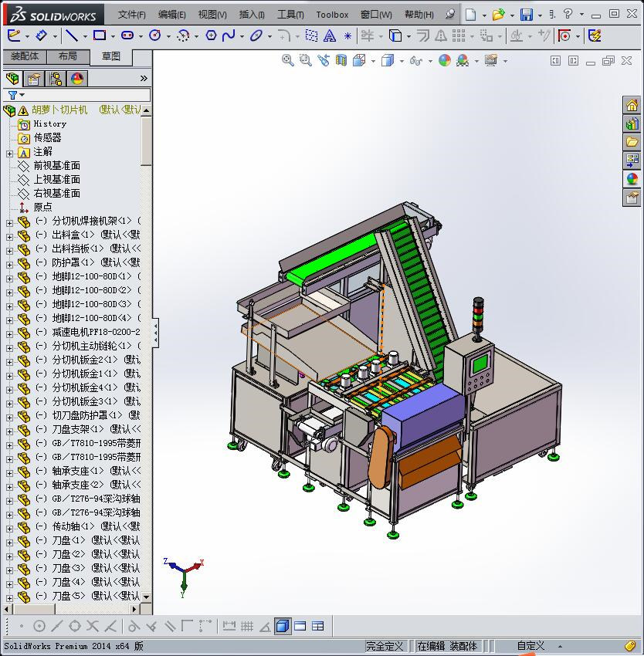Select the Straight Slot tool
The width and height of the screenshot is (644, 656).
coord(127,36)
